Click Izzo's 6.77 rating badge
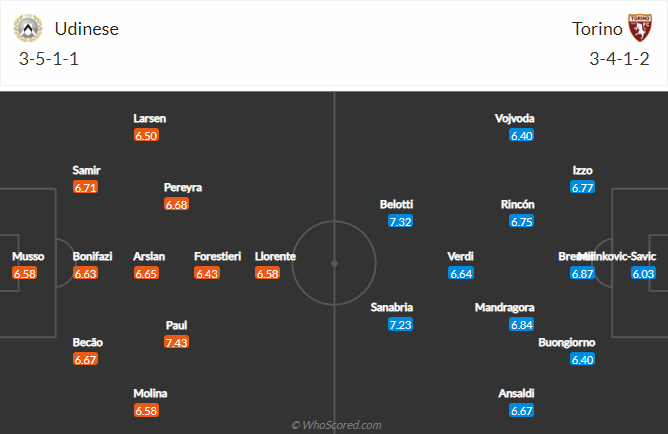 [582, 187]
